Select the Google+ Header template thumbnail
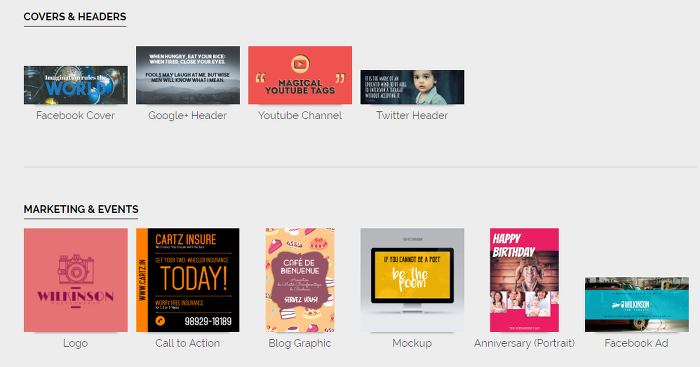The image size is (700, 367). pos(188,75)
